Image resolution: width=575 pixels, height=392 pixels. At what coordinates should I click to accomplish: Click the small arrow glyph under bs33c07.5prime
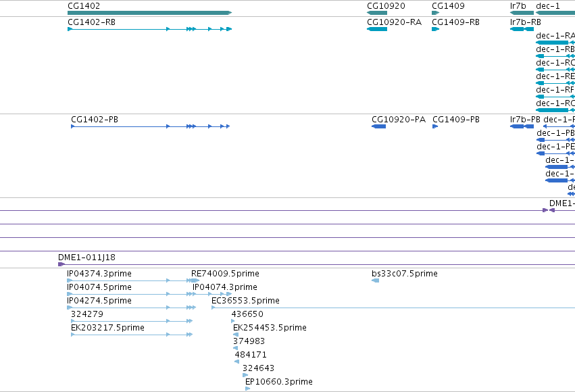click(x=375, y=280)
